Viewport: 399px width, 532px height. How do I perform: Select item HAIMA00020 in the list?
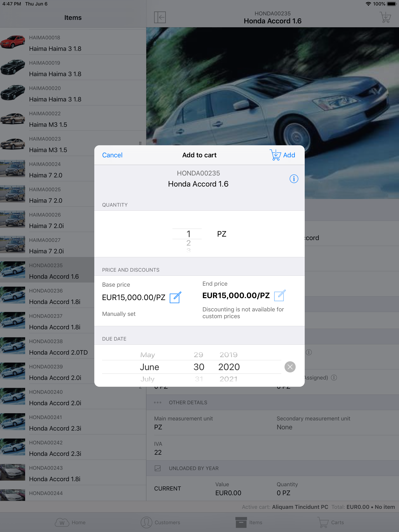[73, 93]
